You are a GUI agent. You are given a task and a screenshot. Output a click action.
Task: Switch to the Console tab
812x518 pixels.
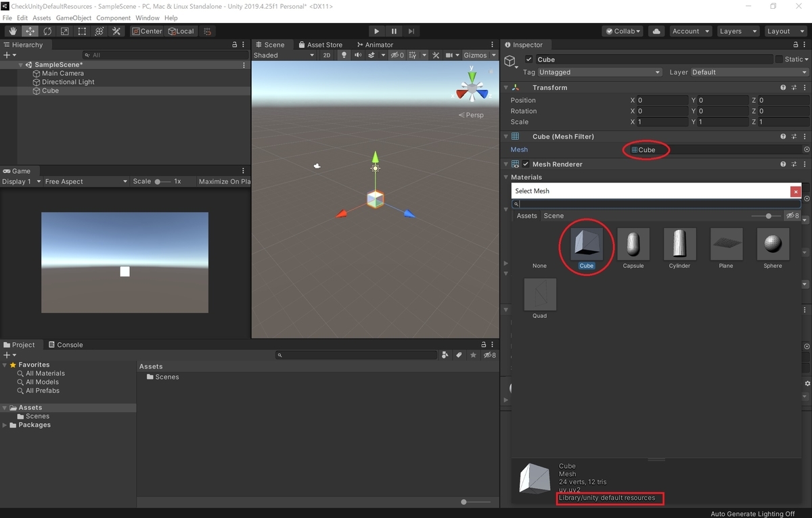tap(66, 344)
